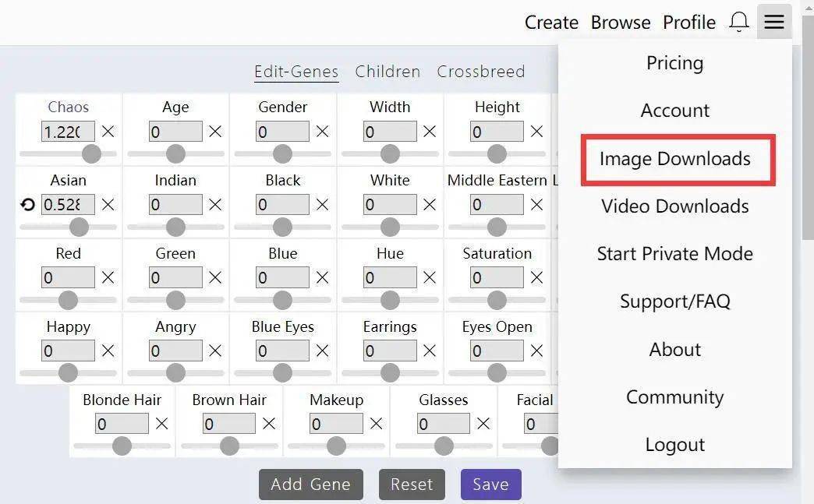The image size is (814, 504).
Task: Click the Gender value input field
Action: (x=282, y=132)
